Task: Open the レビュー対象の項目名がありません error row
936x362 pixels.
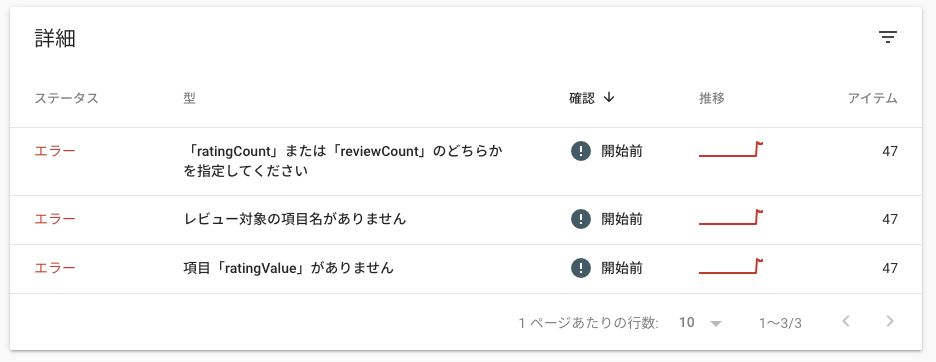Action: (466, 220)
